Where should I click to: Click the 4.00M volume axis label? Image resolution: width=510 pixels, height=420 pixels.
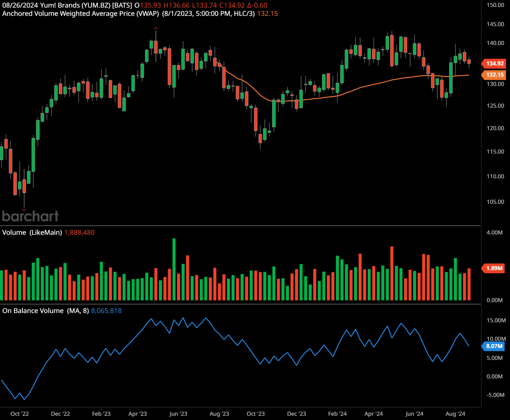point(495,232)
